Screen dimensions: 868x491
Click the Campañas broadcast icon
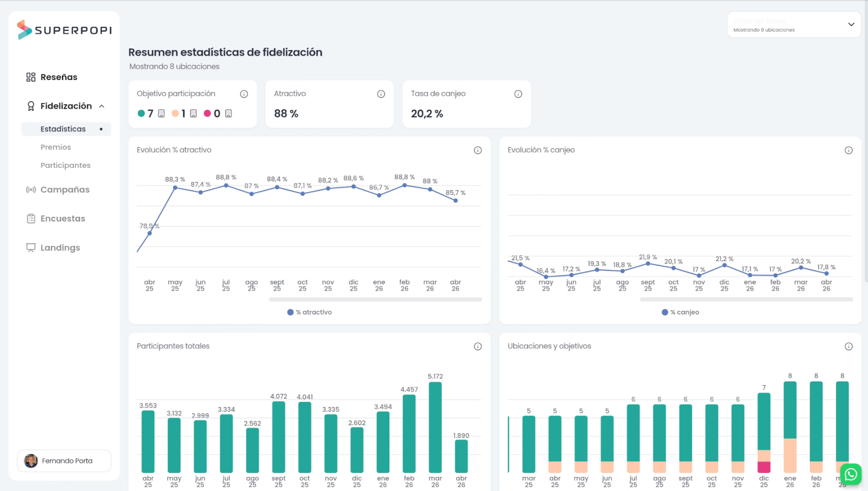coord(31,190)
